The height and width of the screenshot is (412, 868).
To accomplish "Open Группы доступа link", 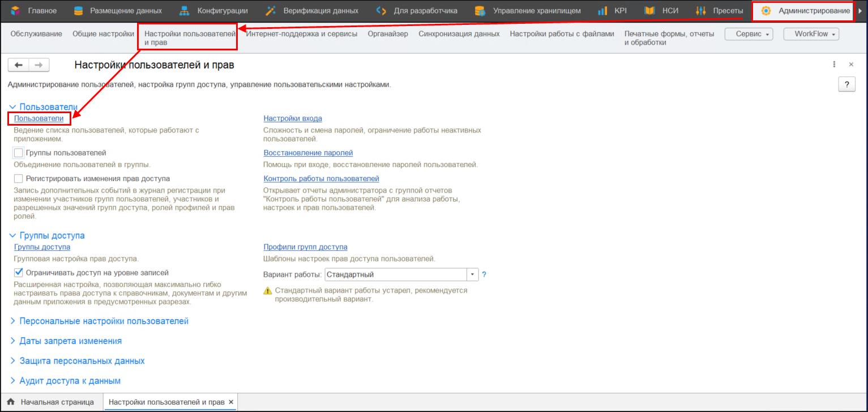I will [42, 247].
